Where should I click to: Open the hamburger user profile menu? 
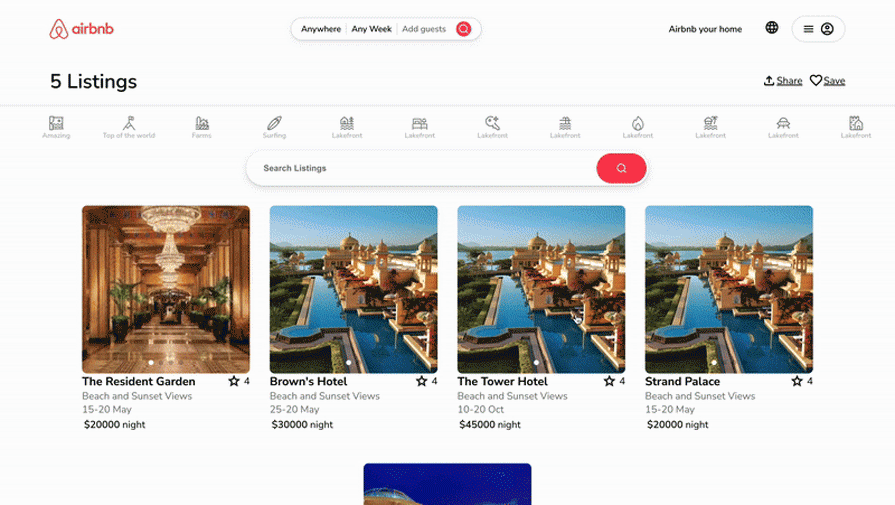tap(818, 29)
